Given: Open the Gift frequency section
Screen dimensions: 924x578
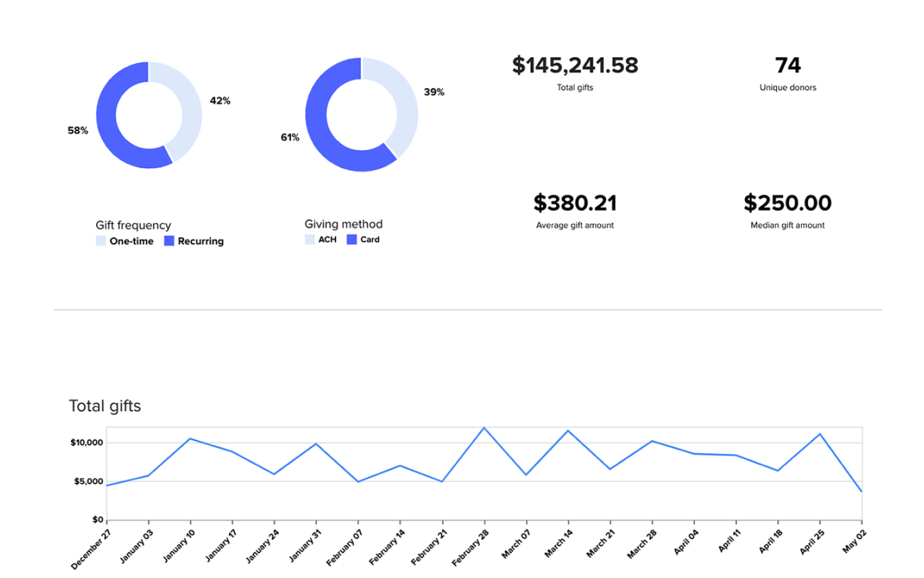Looking at the screenshot, I should coord(133,225).
